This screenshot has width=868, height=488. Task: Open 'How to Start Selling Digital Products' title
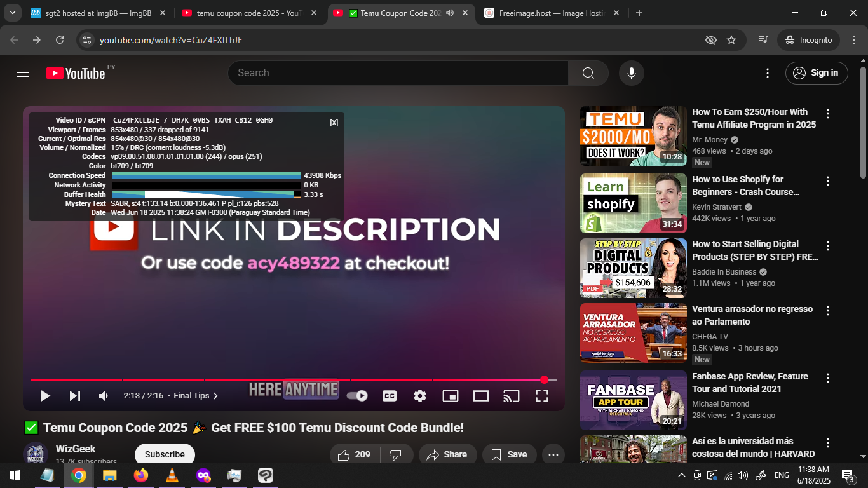coord(756,250)
